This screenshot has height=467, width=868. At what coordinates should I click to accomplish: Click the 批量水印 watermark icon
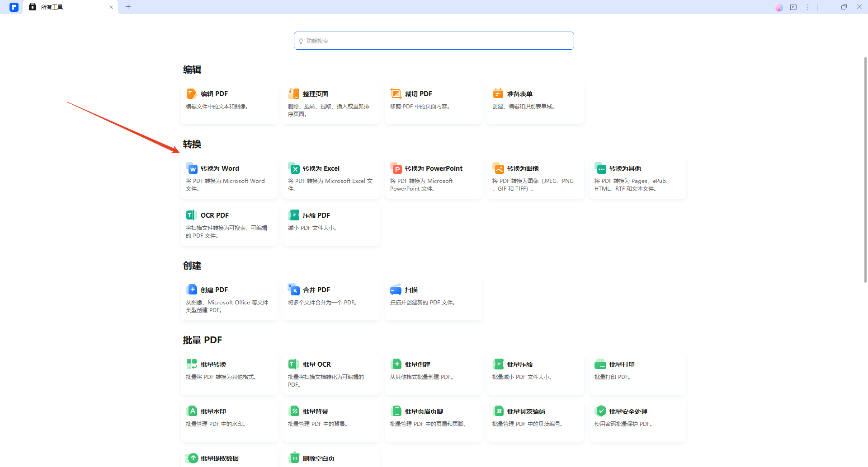(192, 411)
